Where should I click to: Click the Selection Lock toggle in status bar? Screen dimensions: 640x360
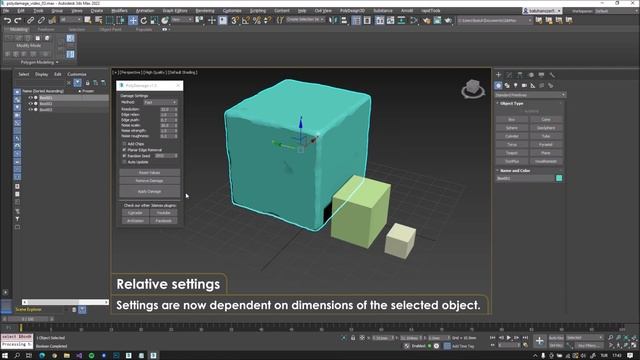point(353,338)
